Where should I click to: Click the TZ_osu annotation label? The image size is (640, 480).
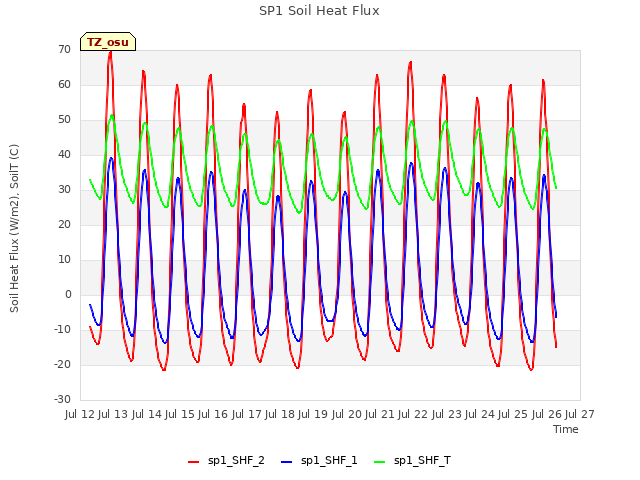point(108,42)
